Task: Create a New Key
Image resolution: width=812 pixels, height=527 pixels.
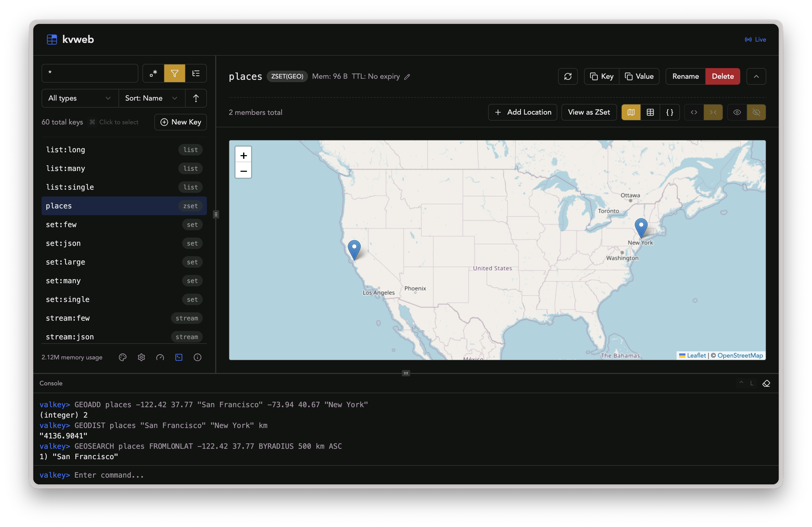Action: coord(180,122)
